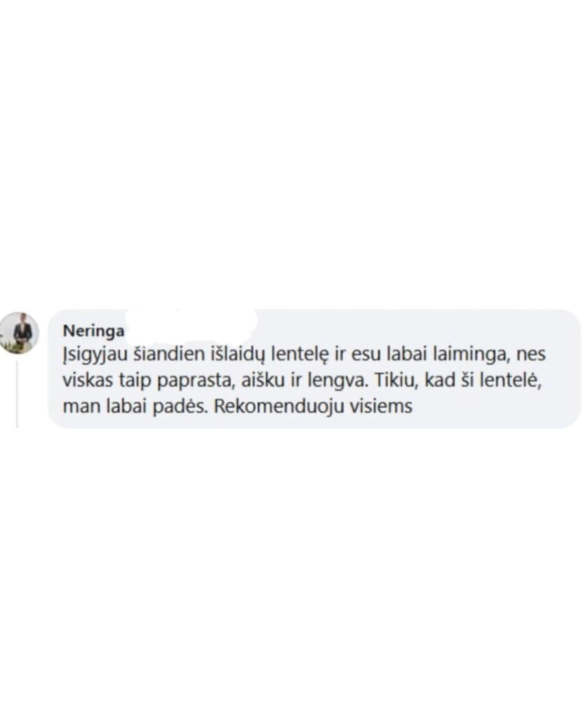This screenshot has height=728, width=582.
Task: Click the word laiminga in the comment
Action: point(471,355)
